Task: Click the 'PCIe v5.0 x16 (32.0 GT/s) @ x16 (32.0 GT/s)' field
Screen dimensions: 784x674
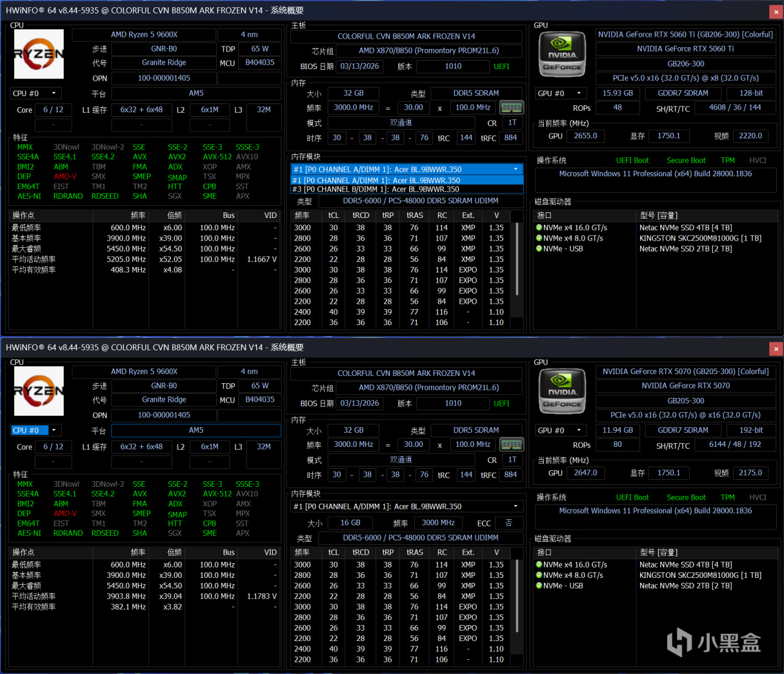Action: click(685, 415)
